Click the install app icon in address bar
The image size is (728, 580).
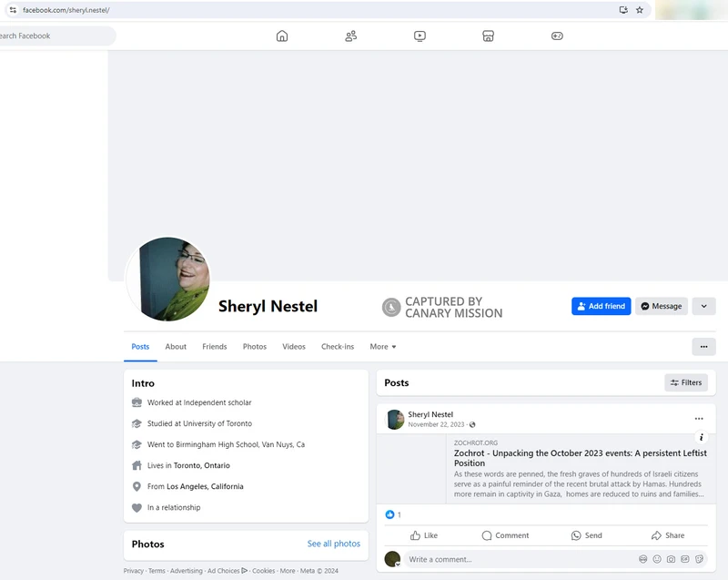[x=623, y=10]
